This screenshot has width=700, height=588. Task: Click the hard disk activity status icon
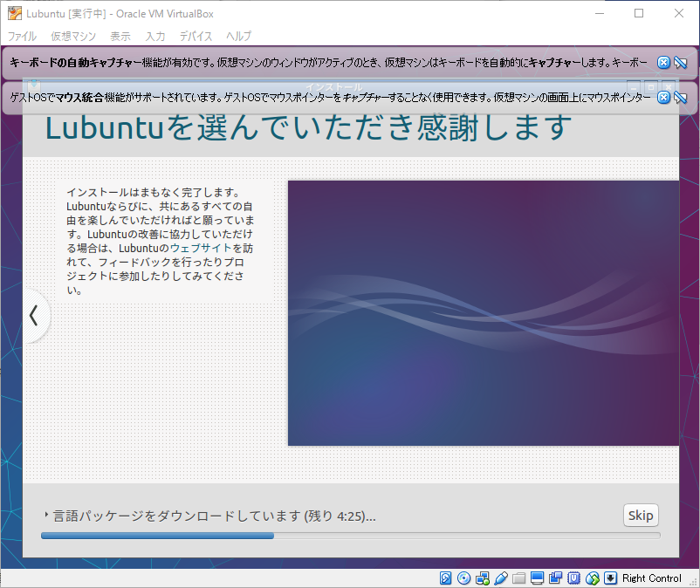(445, 578)
